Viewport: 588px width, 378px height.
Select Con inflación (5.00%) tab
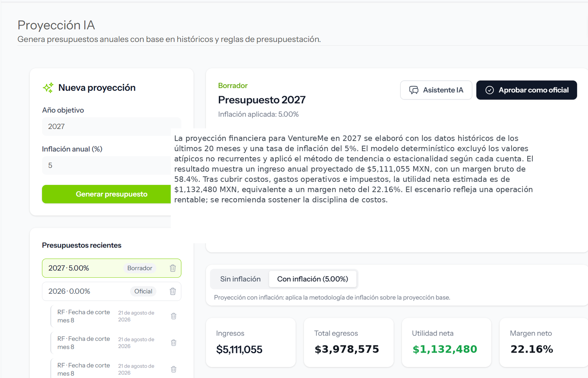pos(312,279)
